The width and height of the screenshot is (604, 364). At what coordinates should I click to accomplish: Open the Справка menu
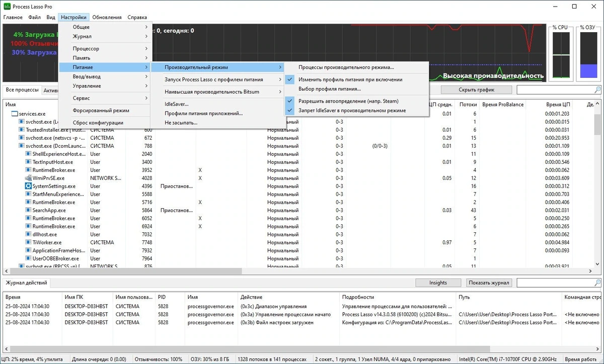[137, 17]
